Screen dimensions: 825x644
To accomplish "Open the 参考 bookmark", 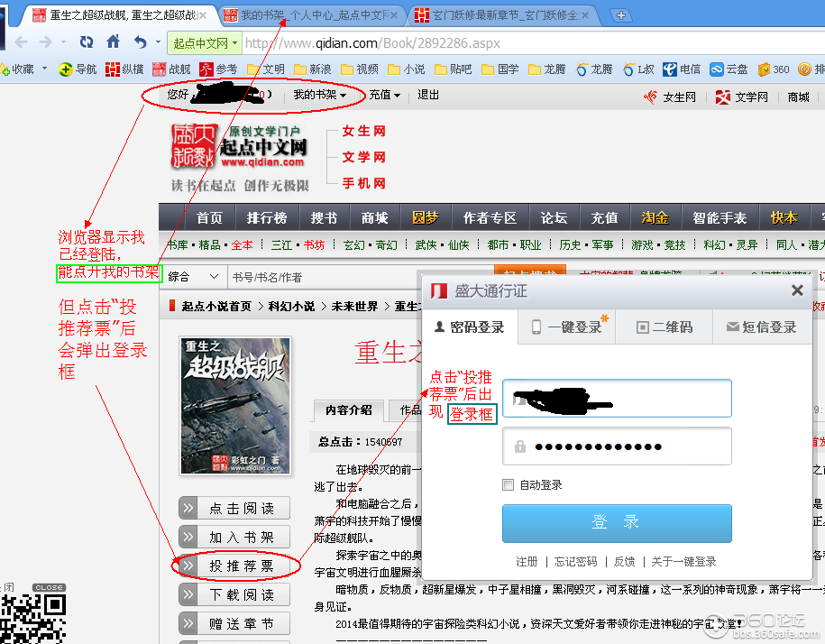I will coord(218,69).
